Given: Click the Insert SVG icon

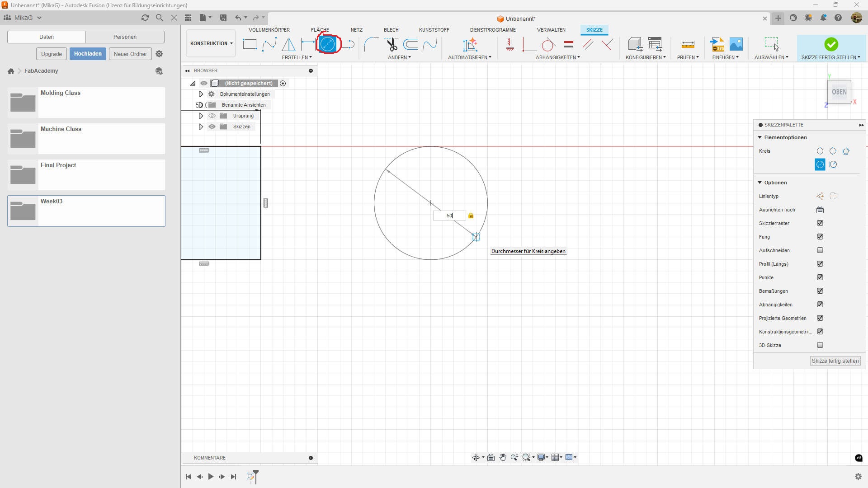Looking at the screenshot, I should click(717, 44).
